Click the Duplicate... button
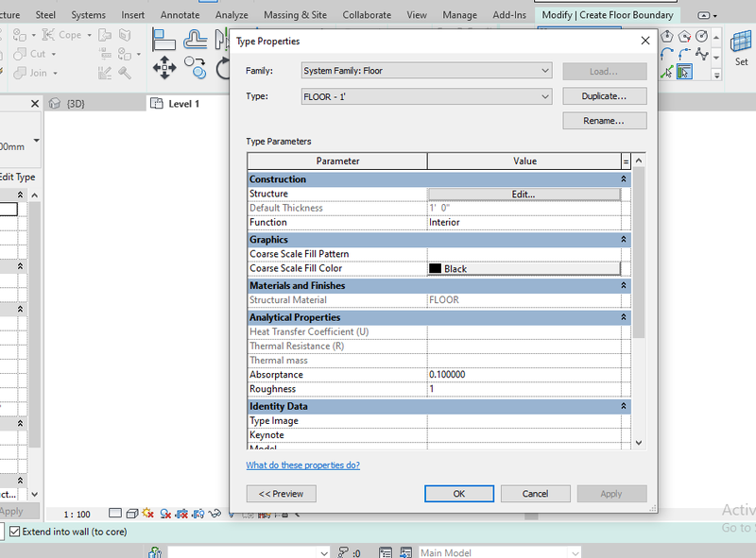 [x=604, y=96]
